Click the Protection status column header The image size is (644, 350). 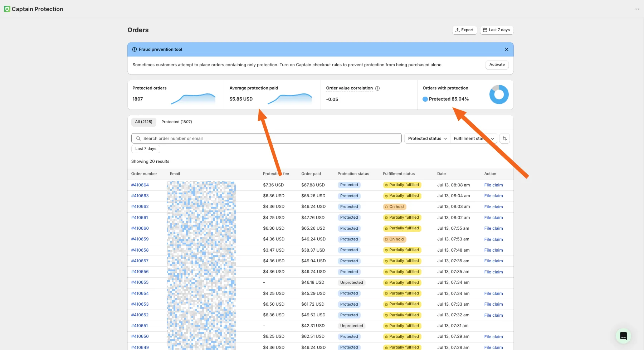click(353, 174)
